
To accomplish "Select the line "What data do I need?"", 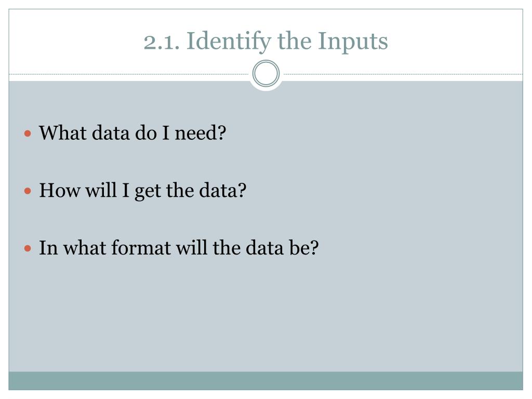I will [132, 132].
